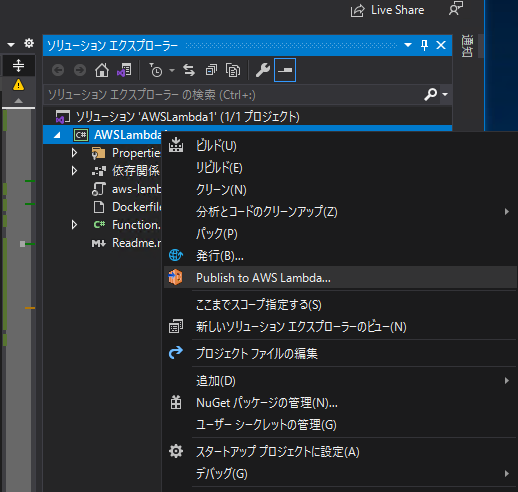This screenshot has width=518, height=492.
Task: Click the globe publish icon beside 発行(B)
Action: click(176, 255)
